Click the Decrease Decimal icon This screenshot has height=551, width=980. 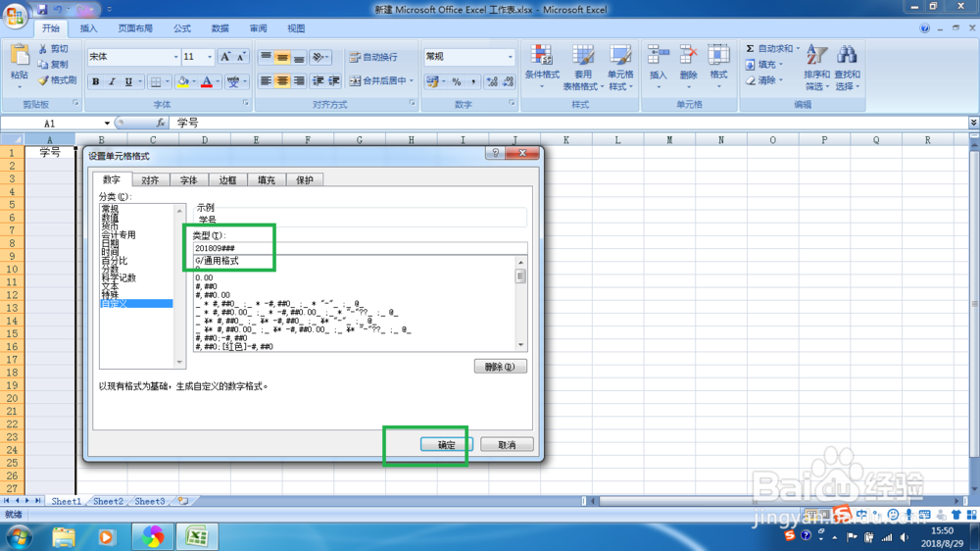click(x=508, y=81)
